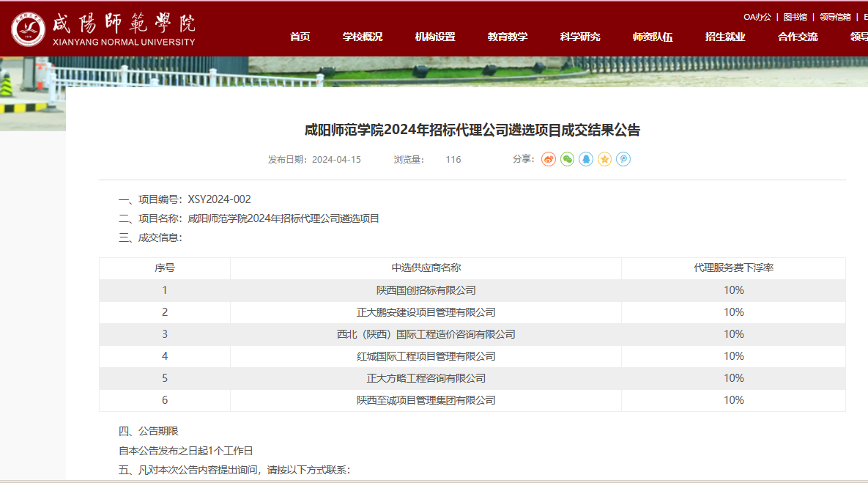Screen dimensions: 868x483
Task: Open the 领导信箱 link
Action: (835, 17)
